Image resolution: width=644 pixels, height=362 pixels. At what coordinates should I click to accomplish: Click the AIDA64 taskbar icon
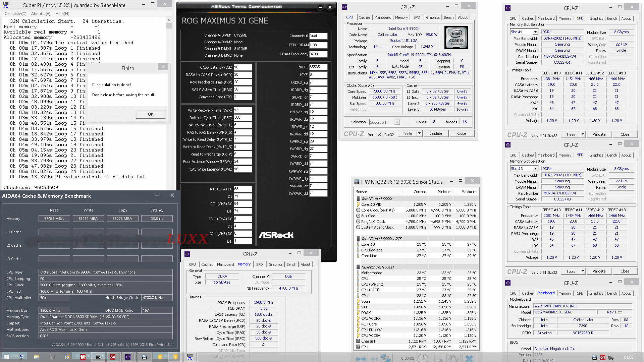[x=113, y=357]
